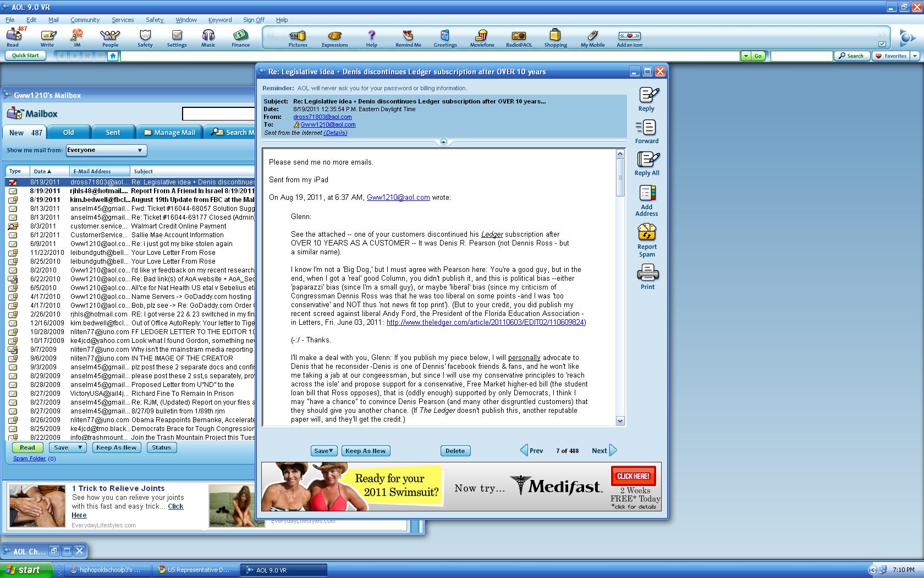
Task: Click the Delete button in email window
Action: coord(455,451)
